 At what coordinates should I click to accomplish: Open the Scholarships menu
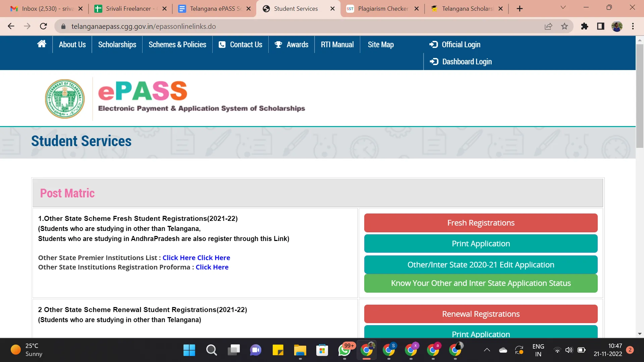coord(117,44)
